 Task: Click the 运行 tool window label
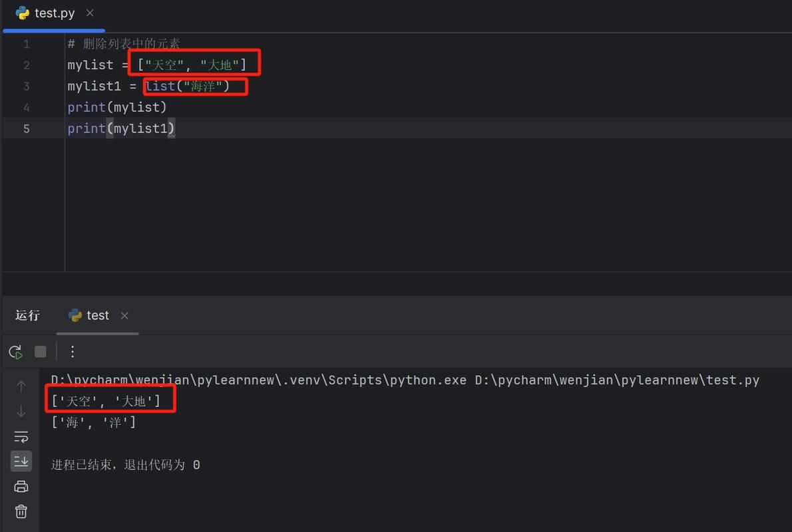pos(27,315)
